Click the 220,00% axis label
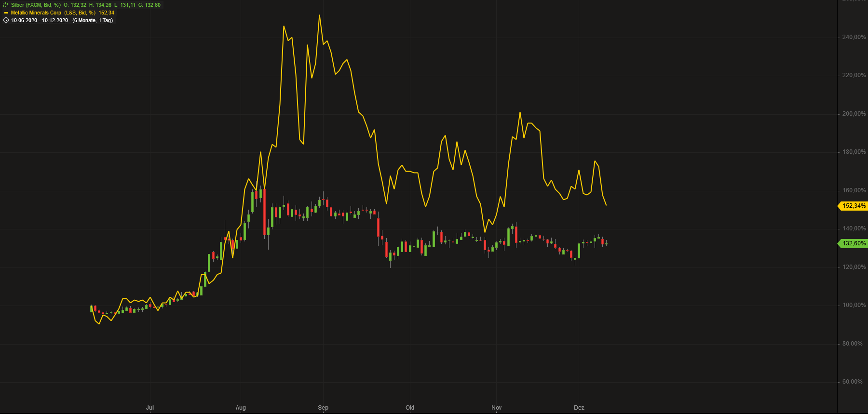 pos(854,75)
